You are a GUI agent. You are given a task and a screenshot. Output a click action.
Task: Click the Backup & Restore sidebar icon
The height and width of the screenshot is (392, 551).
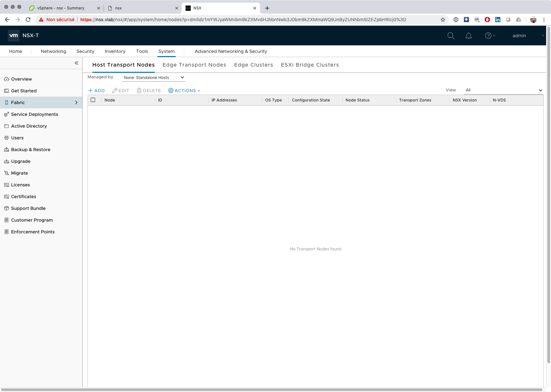click(x=6, y=149)
